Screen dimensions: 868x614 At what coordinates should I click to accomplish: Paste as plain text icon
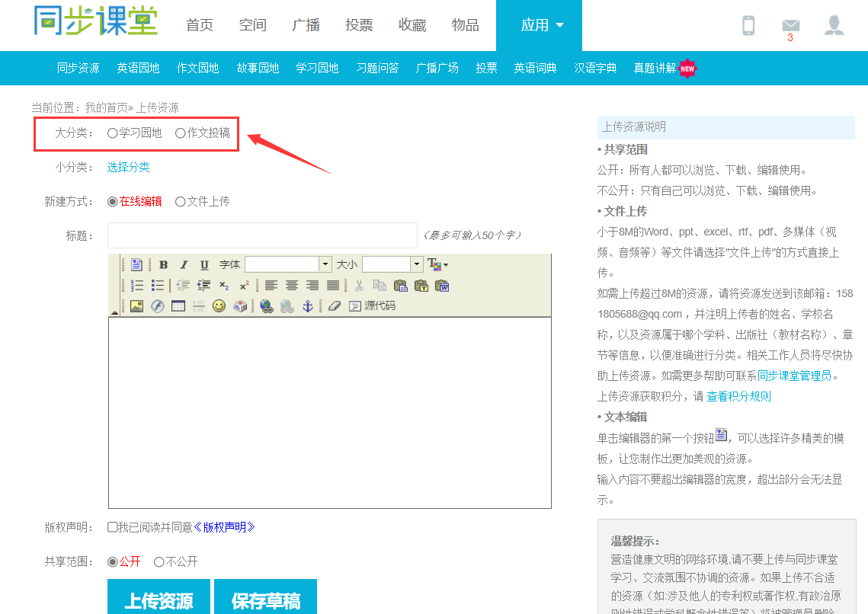421,286
